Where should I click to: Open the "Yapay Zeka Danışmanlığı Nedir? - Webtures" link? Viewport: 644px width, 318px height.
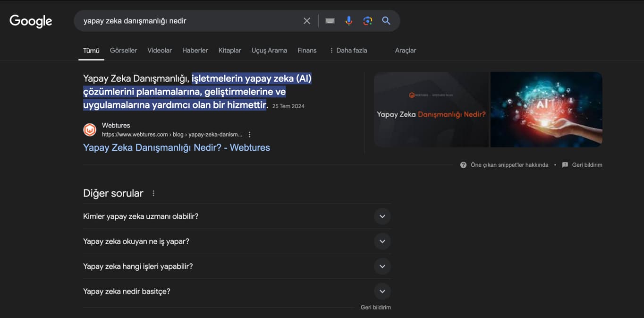tap(177, 147)
